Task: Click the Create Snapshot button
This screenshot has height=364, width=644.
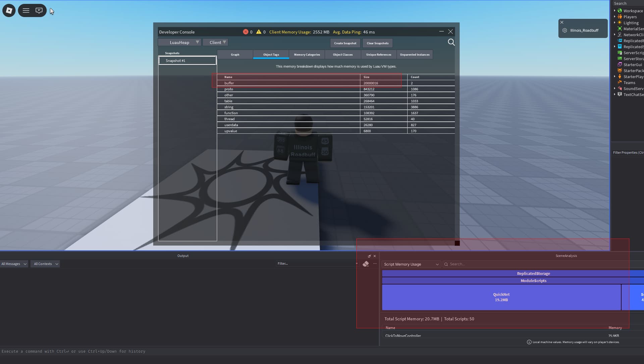Action: [x=345, y=43]
